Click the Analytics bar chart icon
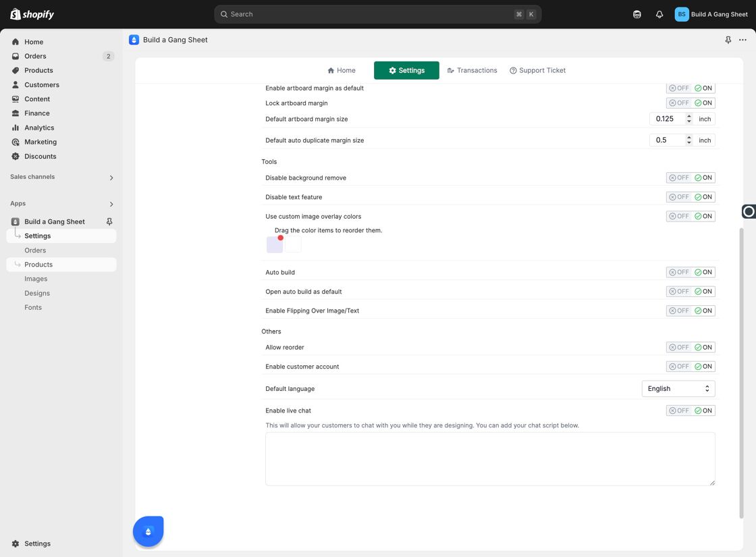 point(16,128)
